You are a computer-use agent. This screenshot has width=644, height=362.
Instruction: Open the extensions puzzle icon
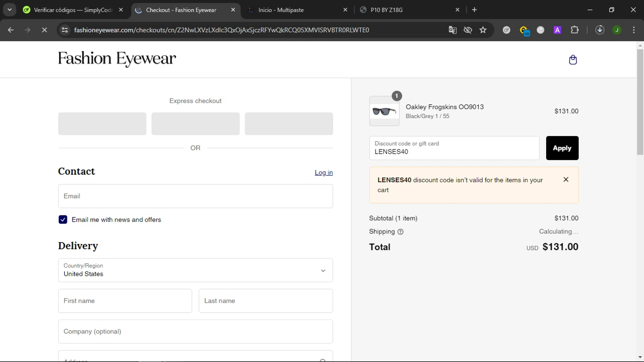tap(574, 30)
